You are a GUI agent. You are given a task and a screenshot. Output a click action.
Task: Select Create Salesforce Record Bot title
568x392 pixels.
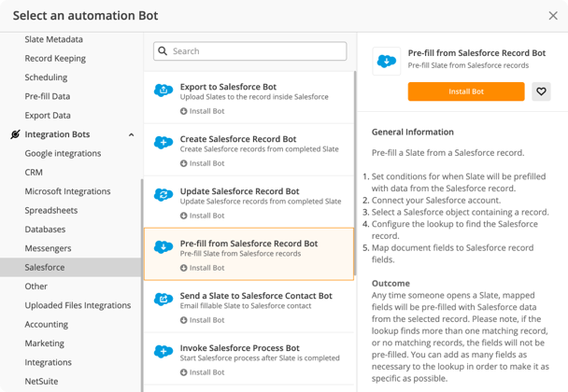coord(238,139)
